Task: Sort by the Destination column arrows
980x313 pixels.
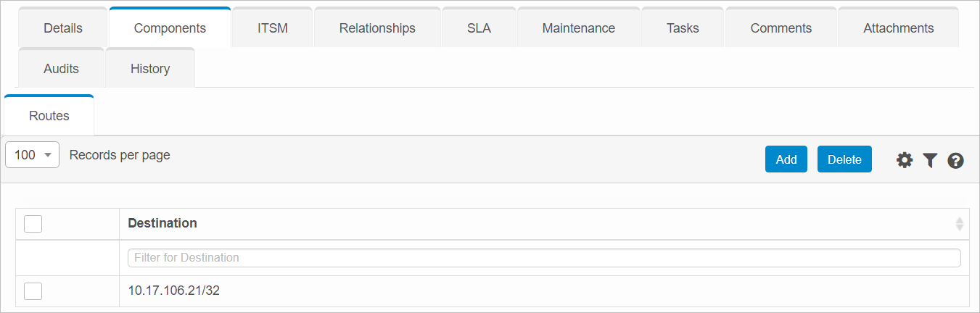Action: 959,224
